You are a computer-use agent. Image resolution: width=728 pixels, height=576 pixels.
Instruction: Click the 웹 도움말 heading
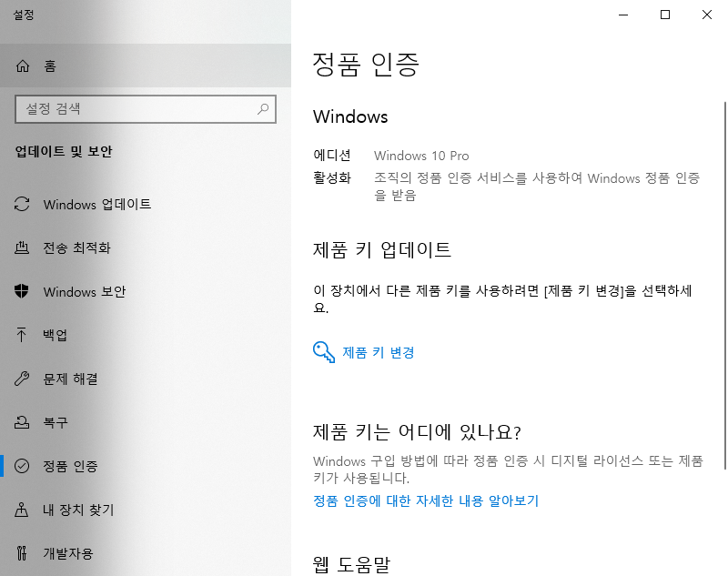point(351,565)
